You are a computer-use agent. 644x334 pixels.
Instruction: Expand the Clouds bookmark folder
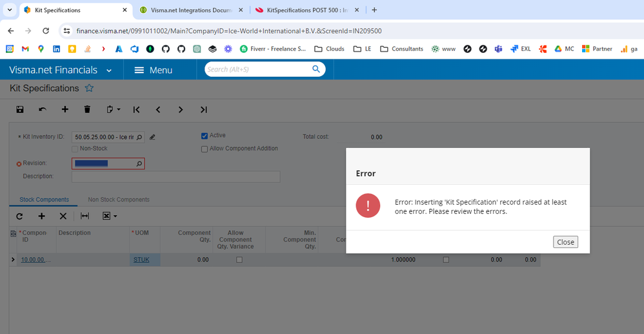pyautogui.click(x=329, y=49)
